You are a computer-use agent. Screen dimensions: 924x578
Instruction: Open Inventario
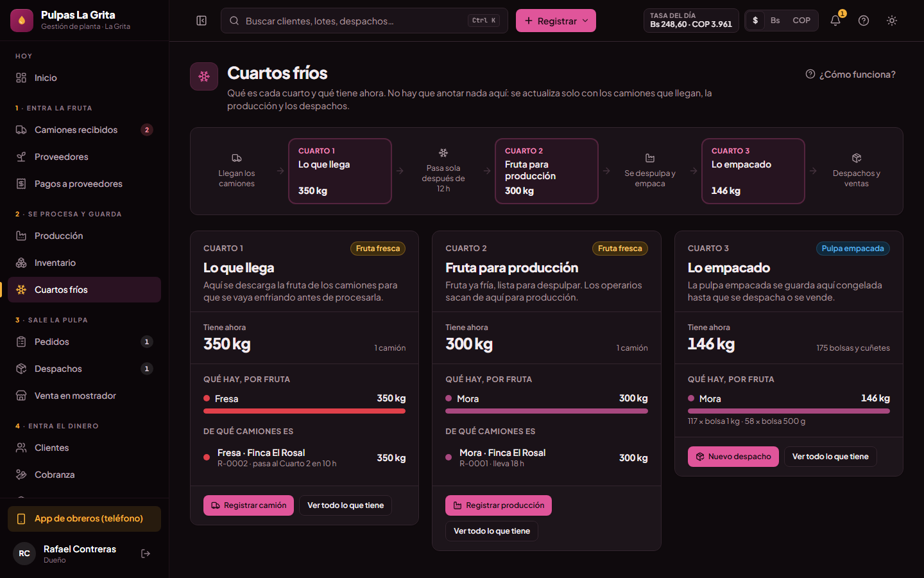pos(84,263)
